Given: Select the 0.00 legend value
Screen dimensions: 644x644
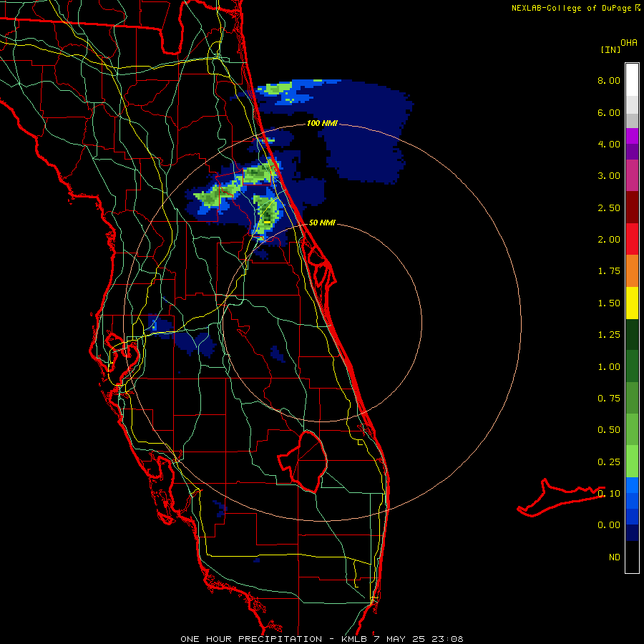Looking at the screenshot, I should [609, 525].
